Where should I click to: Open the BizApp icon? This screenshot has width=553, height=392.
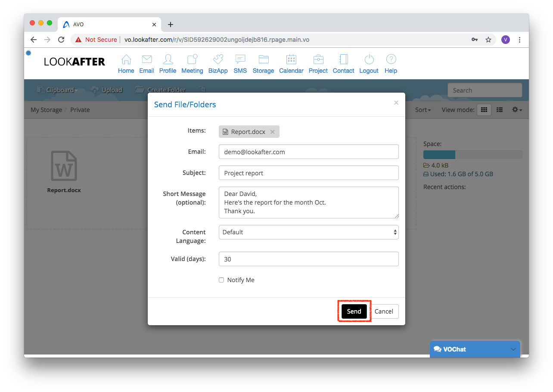(218, 59)
